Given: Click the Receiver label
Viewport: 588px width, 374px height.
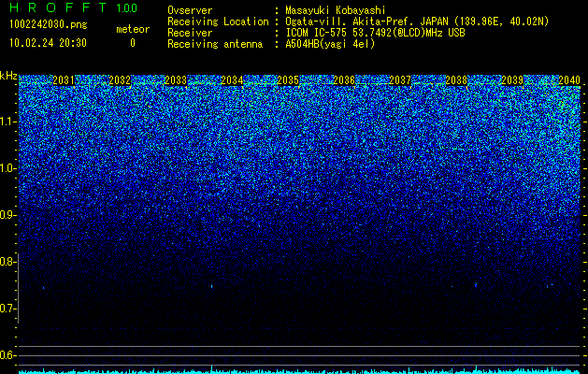Looking at the screenshot, I should (x=190, y=33).
